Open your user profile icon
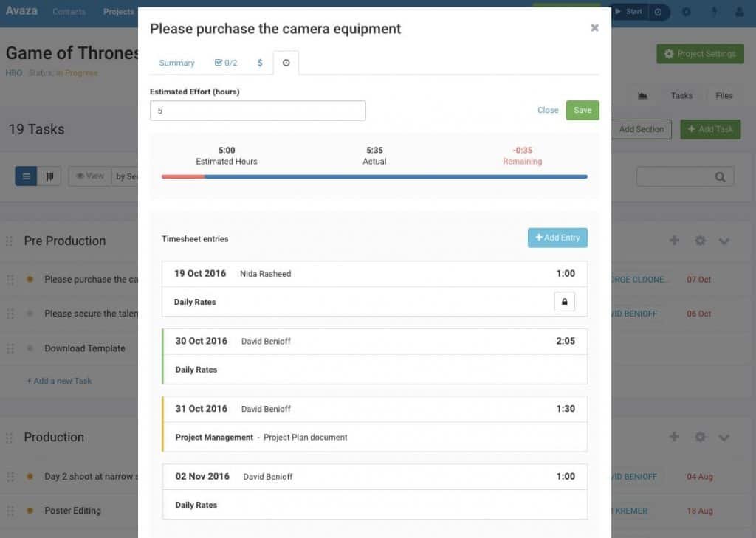 (x=740, y=12)
